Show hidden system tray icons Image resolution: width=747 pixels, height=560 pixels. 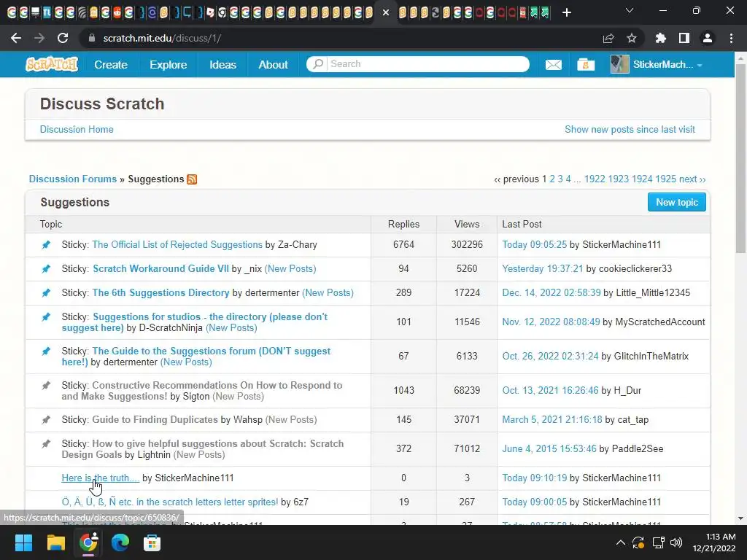coord(620,542)
